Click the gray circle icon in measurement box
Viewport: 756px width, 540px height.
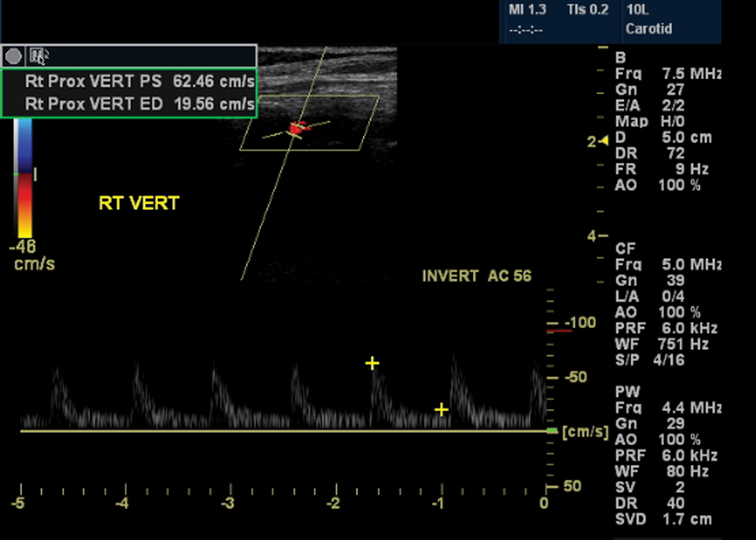(13, 56)
